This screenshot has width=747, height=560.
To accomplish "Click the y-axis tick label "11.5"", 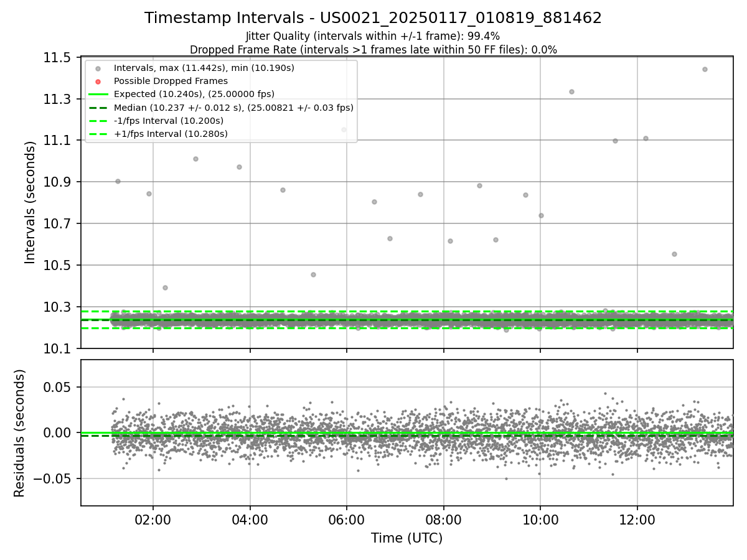I will tap(57, 58).
